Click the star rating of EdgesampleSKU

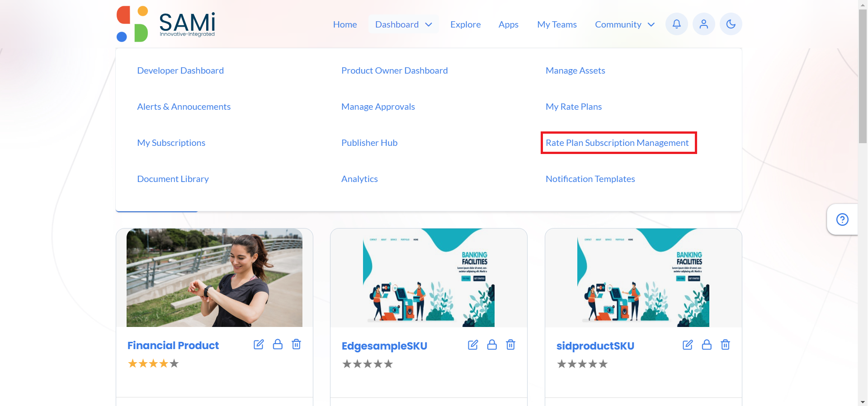pos(368,364)
